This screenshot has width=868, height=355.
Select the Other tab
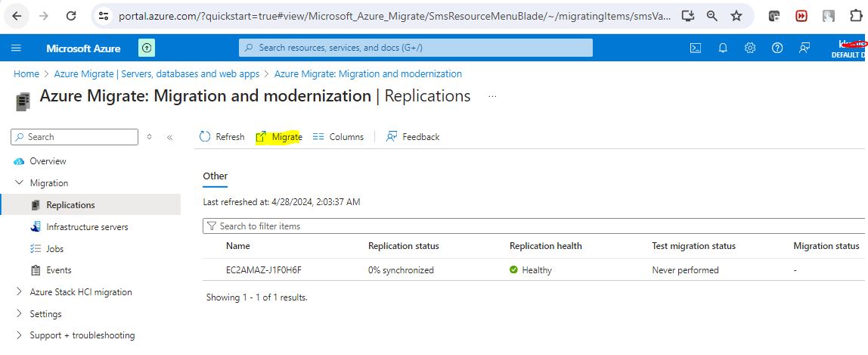(x=215, y=176)
